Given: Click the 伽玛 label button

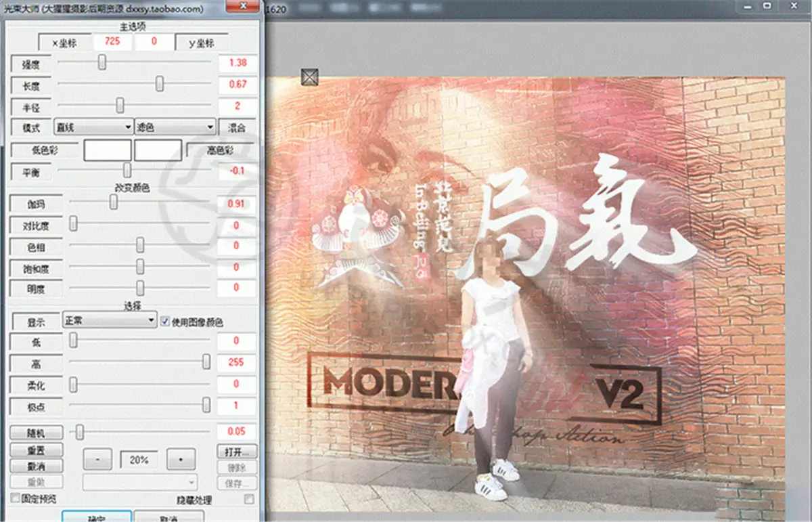Looking at the screenshot, I should click(37, 204).
